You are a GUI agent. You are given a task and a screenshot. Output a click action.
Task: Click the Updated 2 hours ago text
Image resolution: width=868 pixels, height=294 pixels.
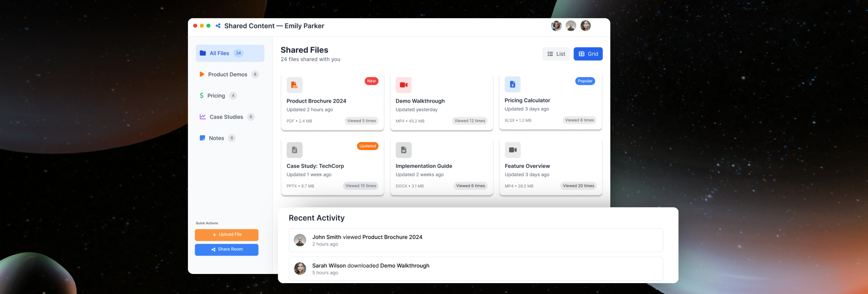pyautogui.click(x=309, y=110)
